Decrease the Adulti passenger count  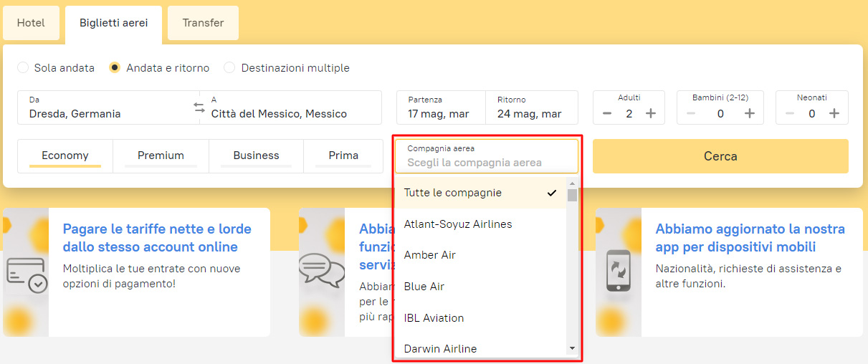[607, 113]
